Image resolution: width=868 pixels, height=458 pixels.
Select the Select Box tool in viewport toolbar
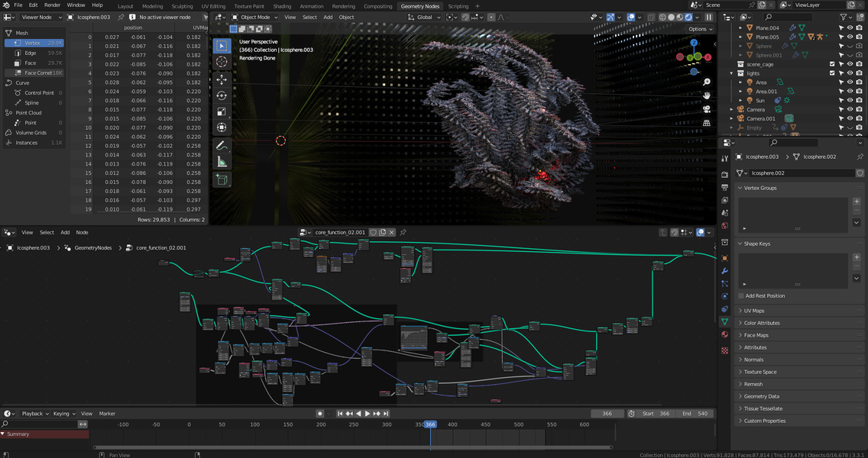(x=222, y=46)
